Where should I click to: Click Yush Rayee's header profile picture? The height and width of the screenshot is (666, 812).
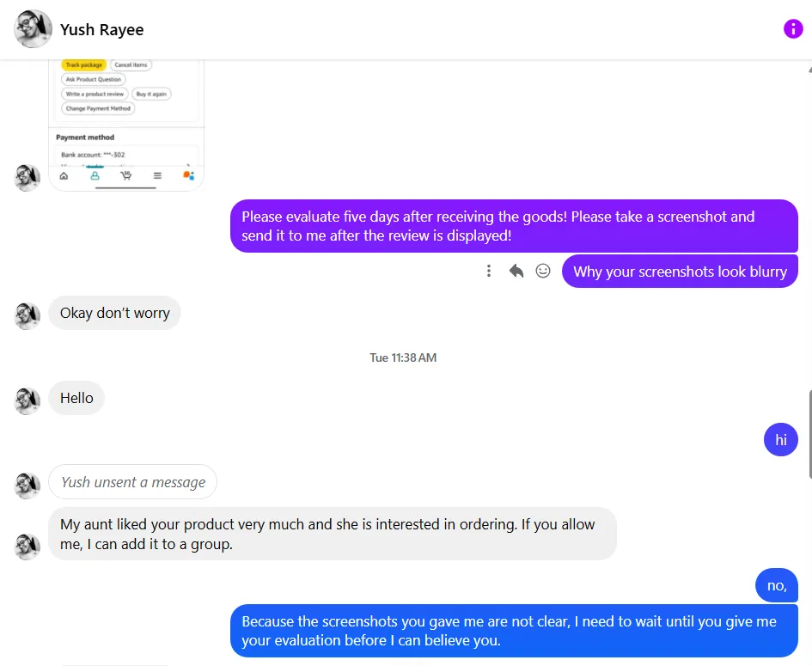(32, 29)
